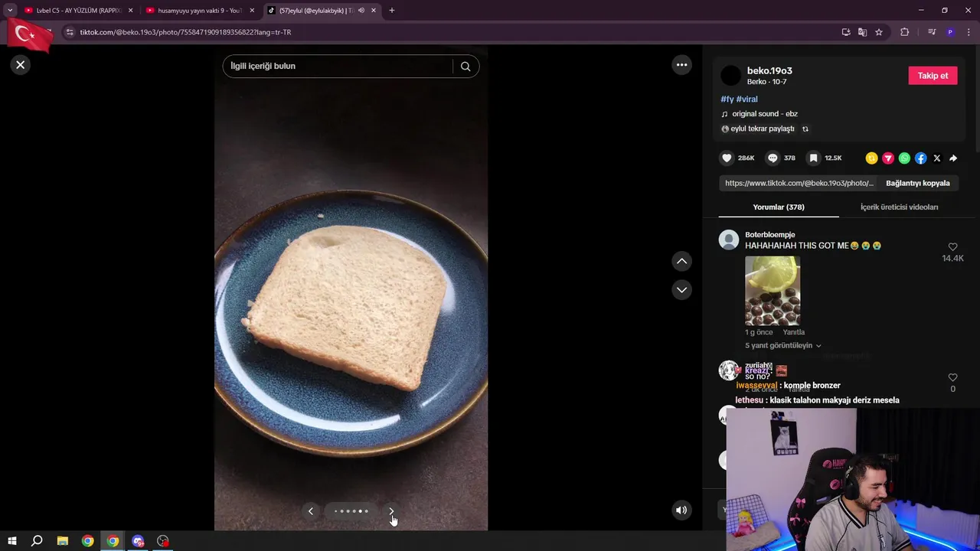Screen dimensions: 980x551
Task: Go to the previous post with the up chevron
Action: [681, 261]
